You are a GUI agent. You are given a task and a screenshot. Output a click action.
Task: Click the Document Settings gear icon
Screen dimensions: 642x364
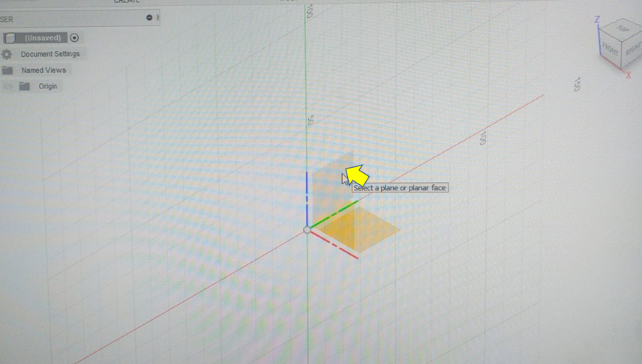point(7,54)
